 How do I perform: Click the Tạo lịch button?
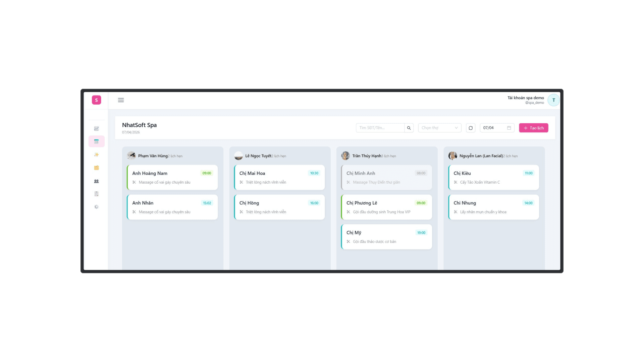coord(533,128)
